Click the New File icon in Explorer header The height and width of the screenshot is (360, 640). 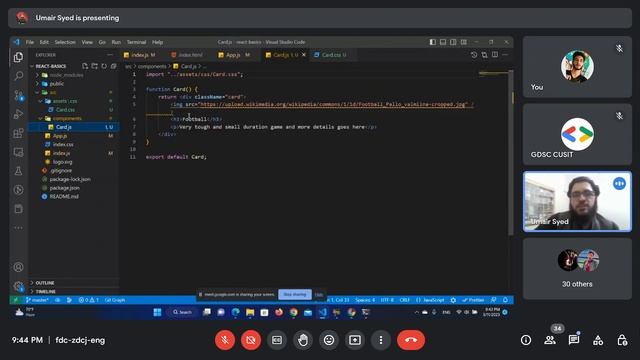pyautogui.click(x=85, y=66)
